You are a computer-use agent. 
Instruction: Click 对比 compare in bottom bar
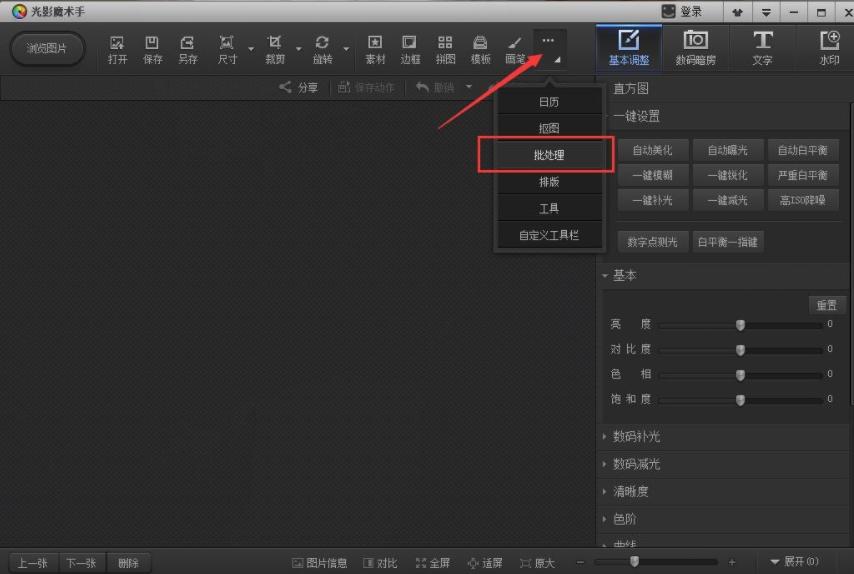click(380, 563)
